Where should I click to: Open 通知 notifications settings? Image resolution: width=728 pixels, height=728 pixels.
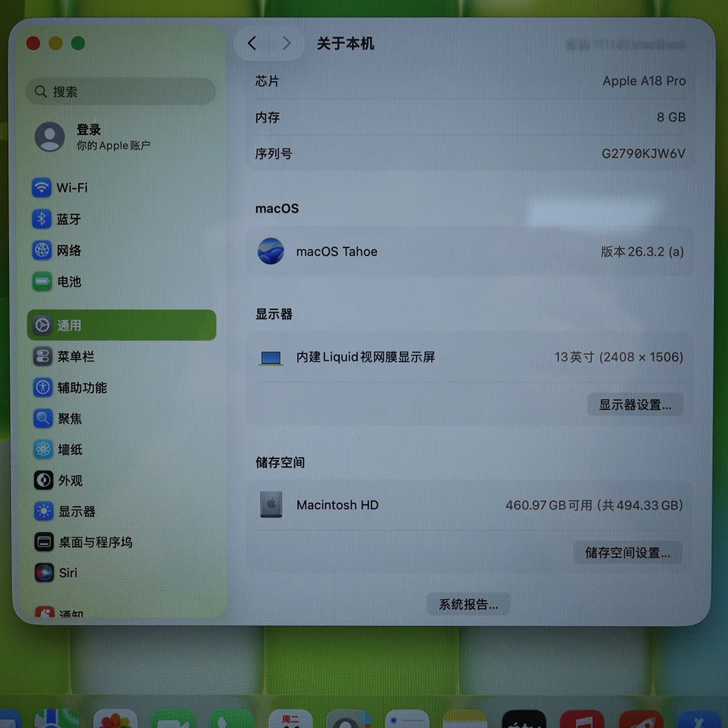click(x=121, y=612)
